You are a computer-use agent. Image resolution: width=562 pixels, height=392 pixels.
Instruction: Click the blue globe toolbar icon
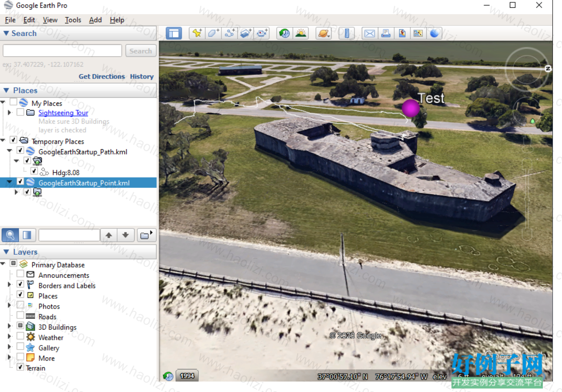tap(434, 33)
